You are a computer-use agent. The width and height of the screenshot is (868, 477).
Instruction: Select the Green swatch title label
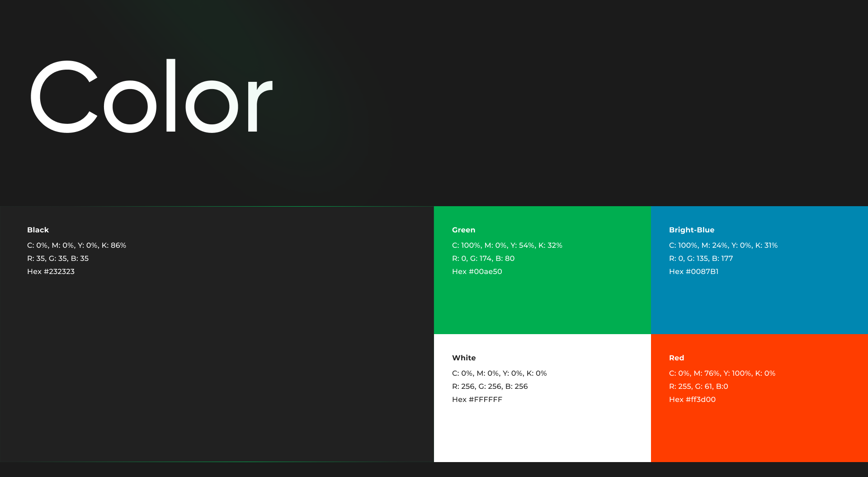point(463,230)
